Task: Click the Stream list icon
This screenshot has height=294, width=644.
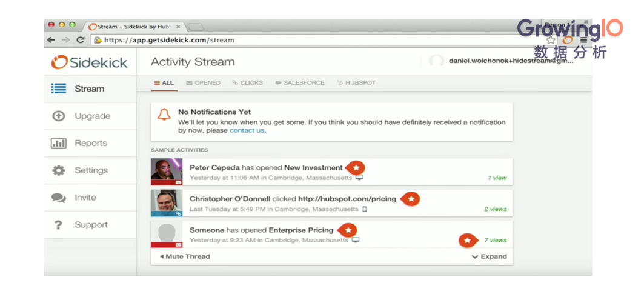Action: click(58, 89)
